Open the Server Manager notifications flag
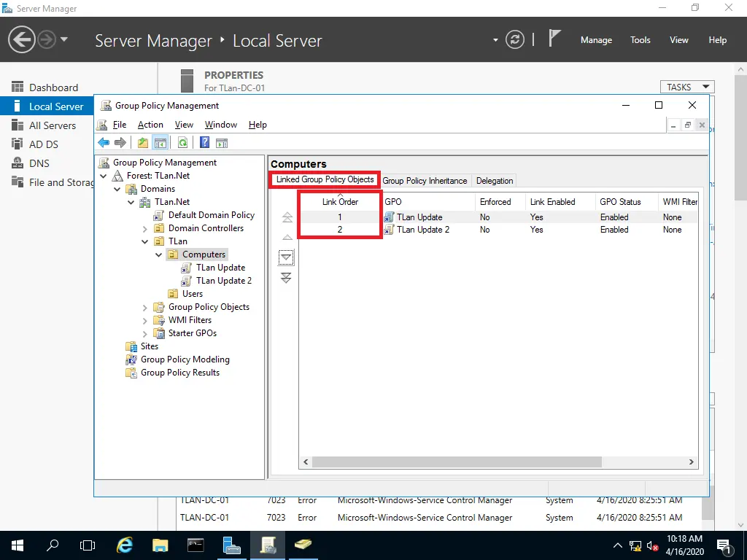The width and height of the screenshot is (747, 560). click(554, 39)
